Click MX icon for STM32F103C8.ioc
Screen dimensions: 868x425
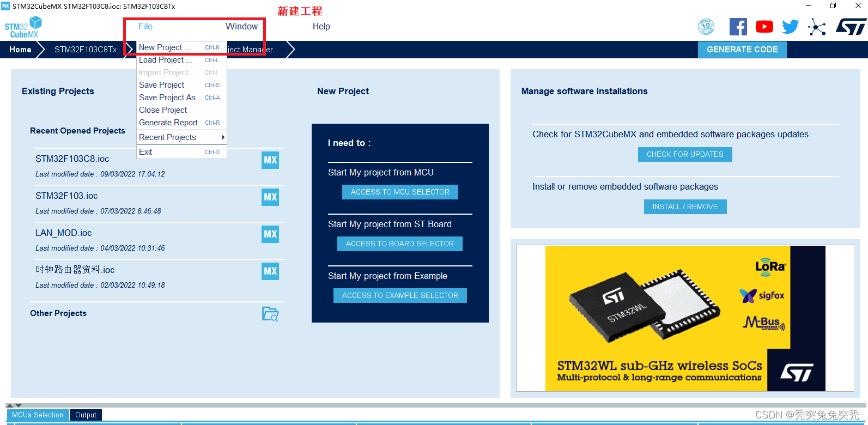click(270, 160)
